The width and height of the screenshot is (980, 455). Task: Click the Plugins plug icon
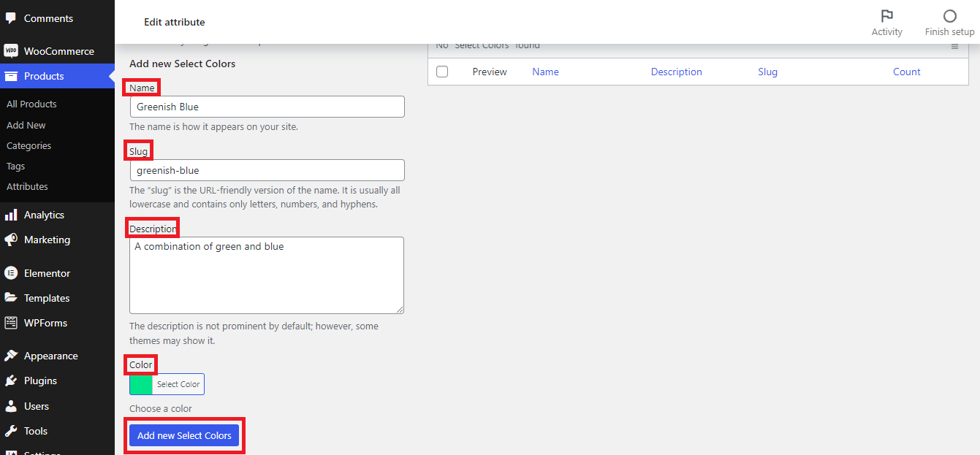click(11, 381)
